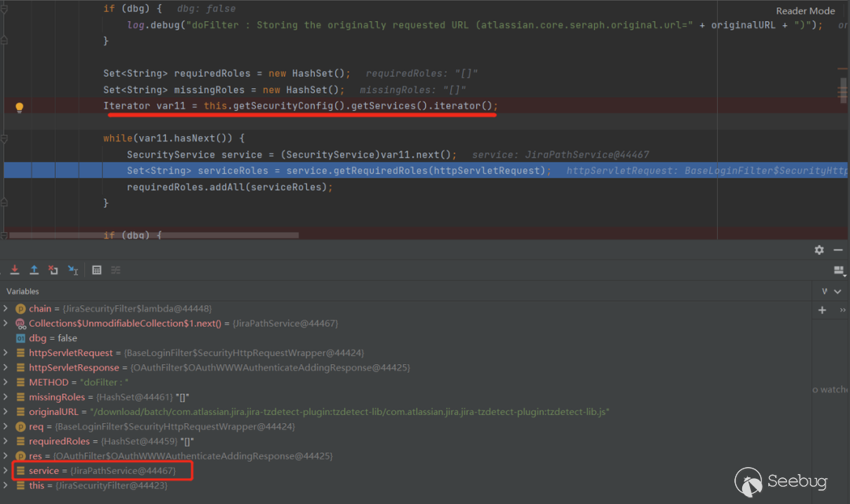This screenshot has width=850, height=504.
Task: Click the Drop Frame icon
Action: pos(54,270)
